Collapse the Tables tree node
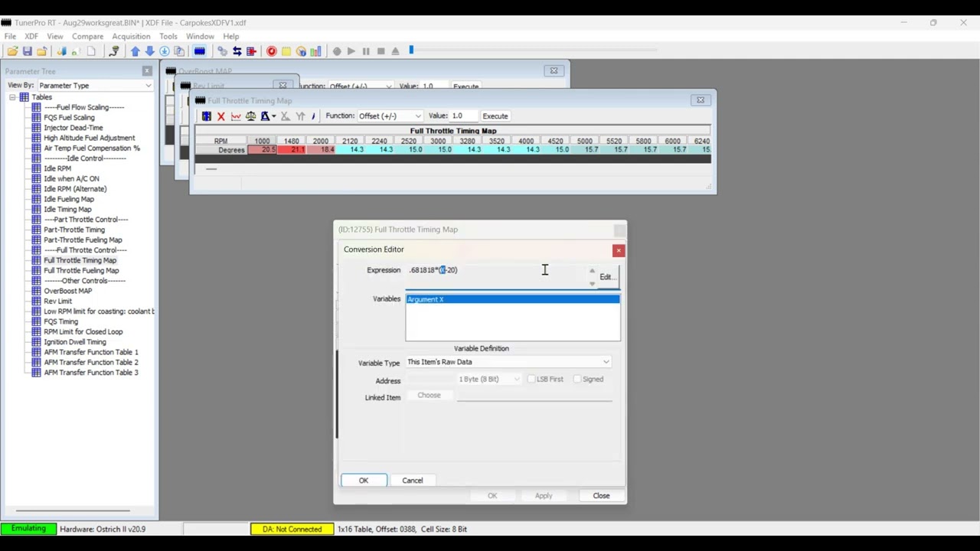This screenshot has height=551, width=980. click(x=12, y=97)
